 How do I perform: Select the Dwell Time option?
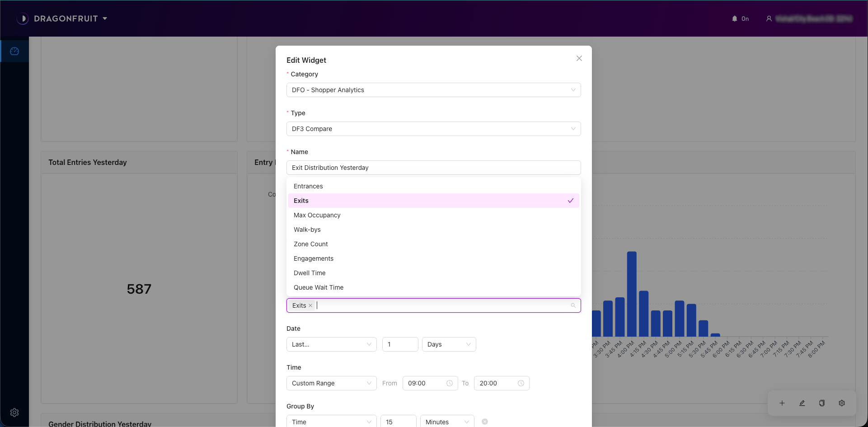pyautogui.click(x=310, y=273)
